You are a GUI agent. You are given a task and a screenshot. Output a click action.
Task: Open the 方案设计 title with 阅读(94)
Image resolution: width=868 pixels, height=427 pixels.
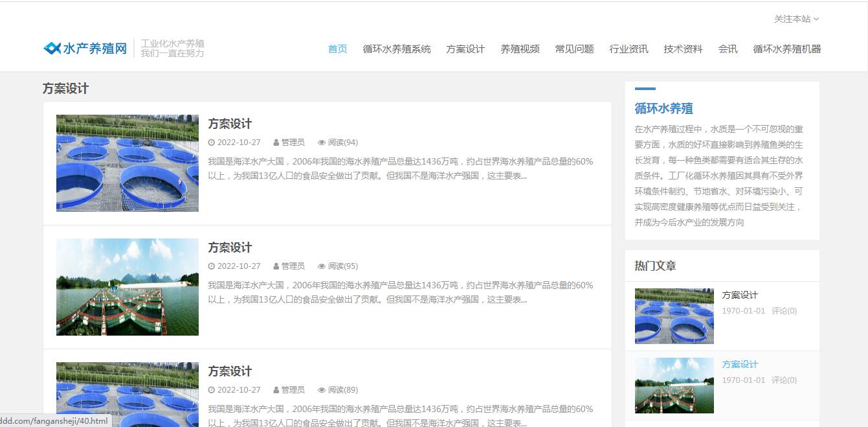(230, 124)
